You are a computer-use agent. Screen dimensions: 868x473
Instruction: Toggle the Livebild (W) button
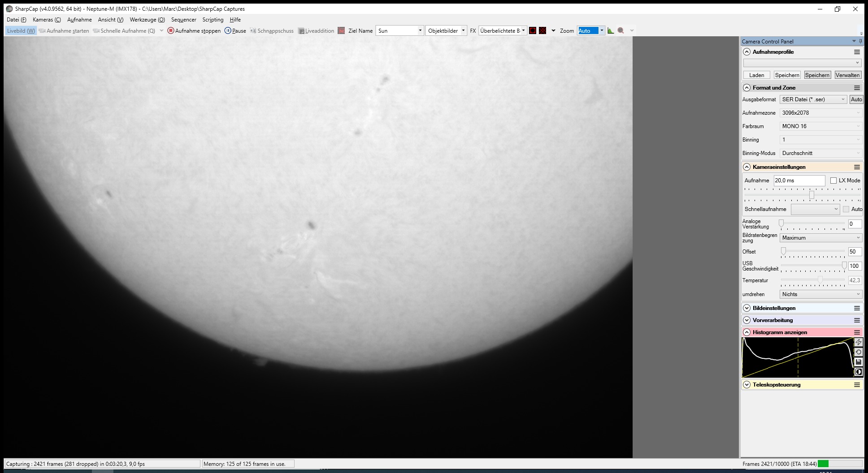point(21,31)
